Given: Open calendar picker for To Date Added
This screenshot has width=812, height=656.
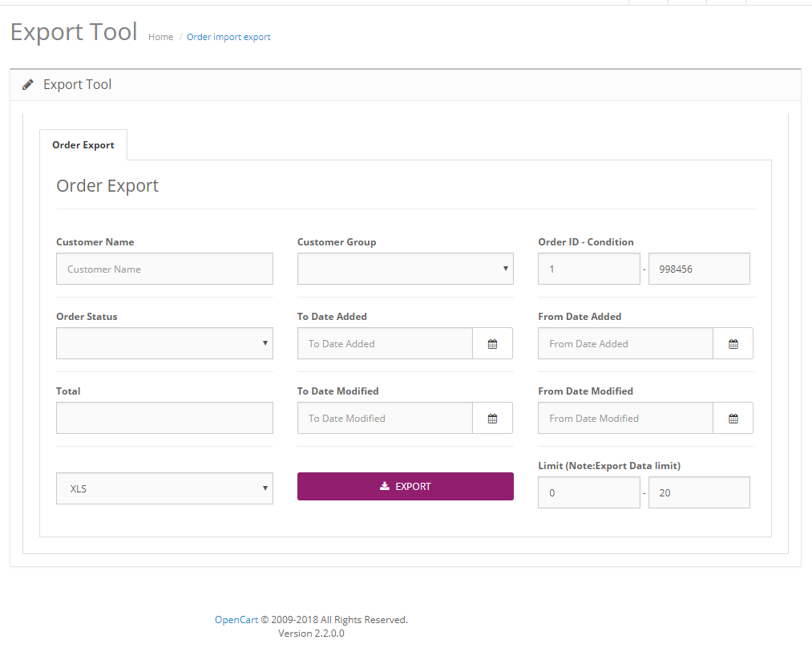Looking at the screenshot, I should tap(492, 343).
